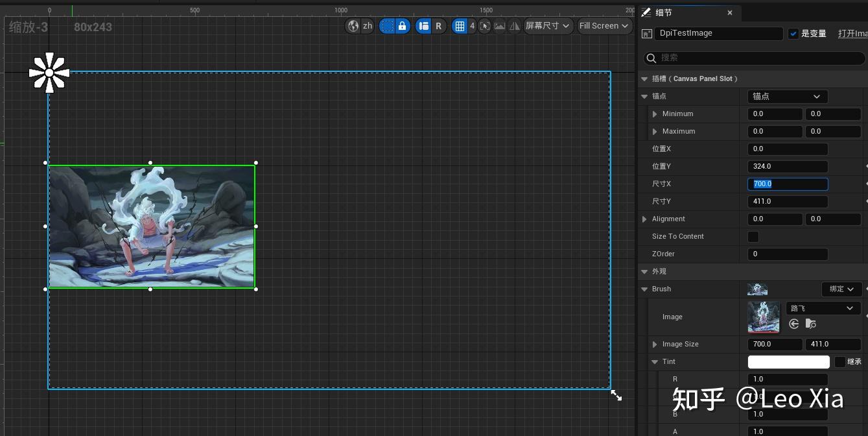
Task: Enable the Size To Content checkbox
Action: (x=753, y=236)
